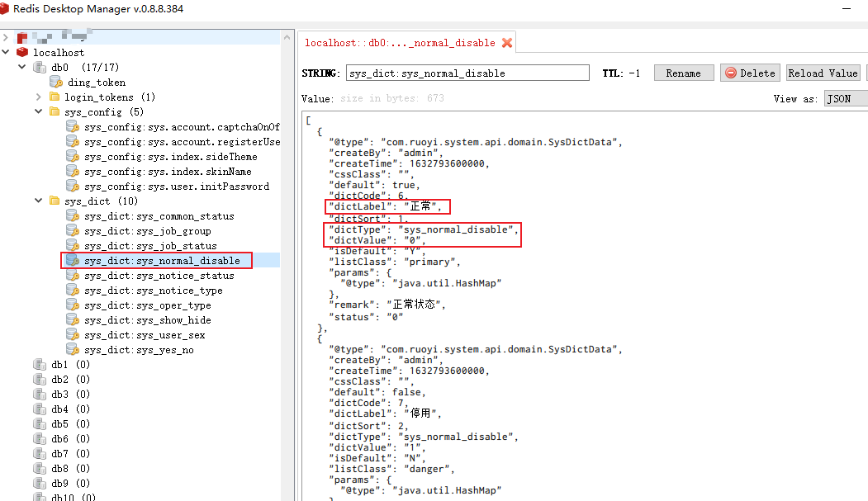
Task: Click the db5 database icon
Action: (40, 423)
